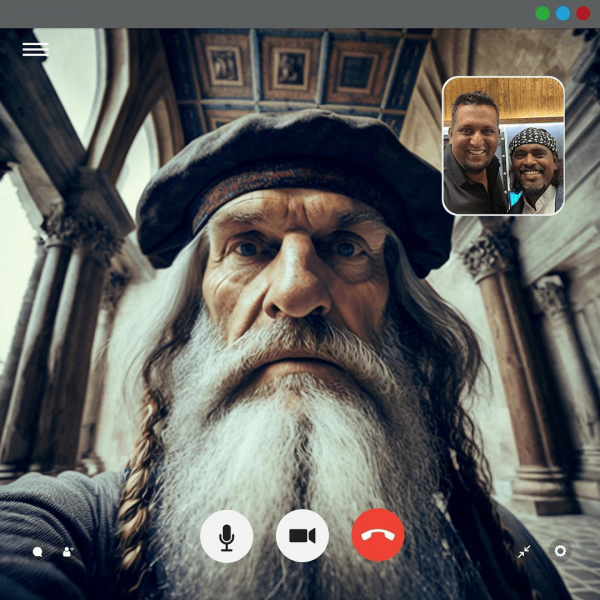Open call settings gear
Screen dimensions: 600x600
pyautogui.click(x=560, y=551)
